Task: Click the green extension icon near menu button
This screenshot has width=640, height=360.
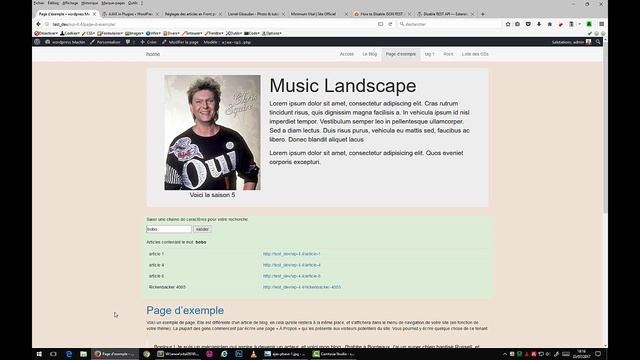Action: 589,24
